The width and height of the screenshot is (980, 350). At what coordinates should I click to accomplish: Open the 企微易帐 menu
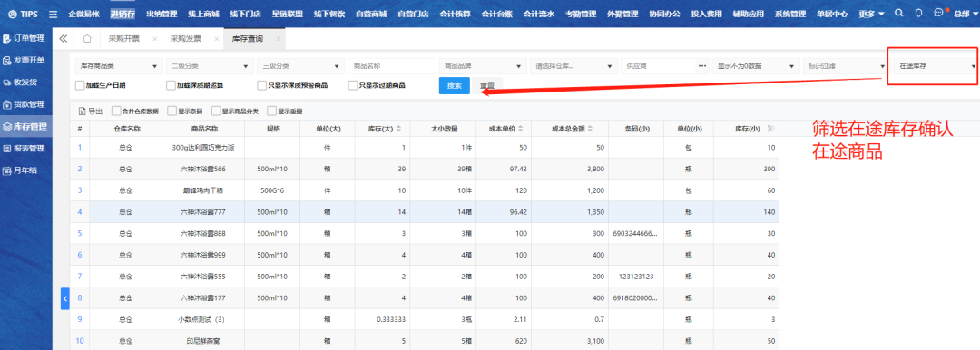(x=84, y=13)
